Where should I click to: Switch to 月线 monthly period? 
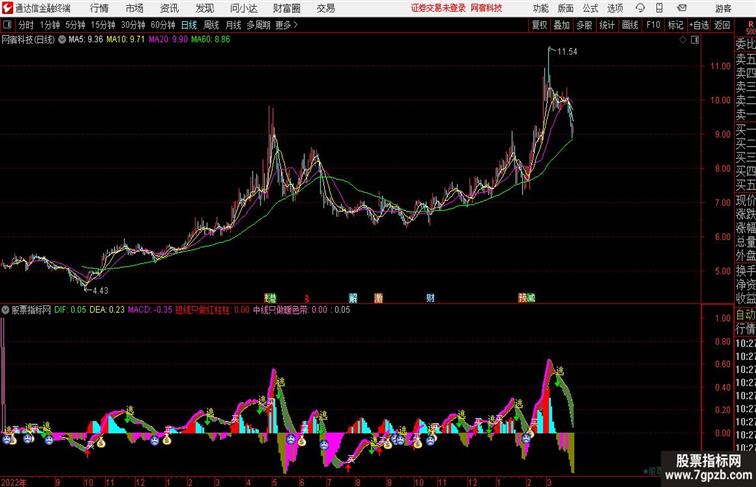click(233, 25)
